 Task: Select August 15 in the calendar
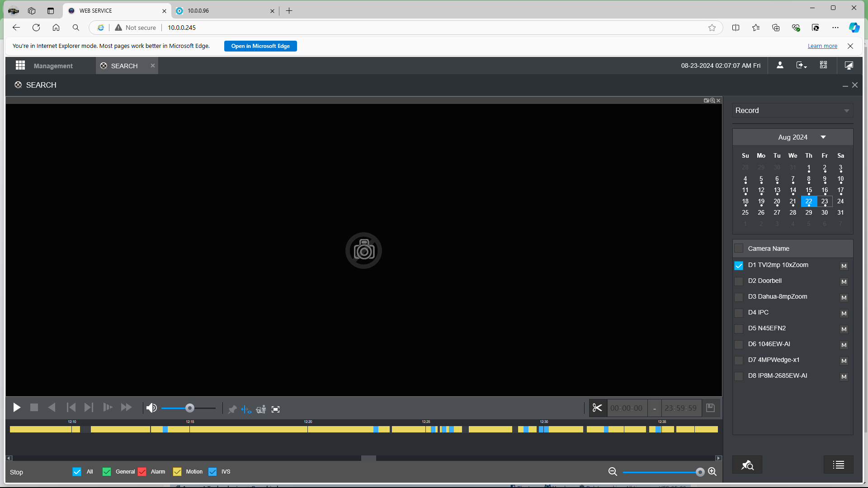coord(809,190)
